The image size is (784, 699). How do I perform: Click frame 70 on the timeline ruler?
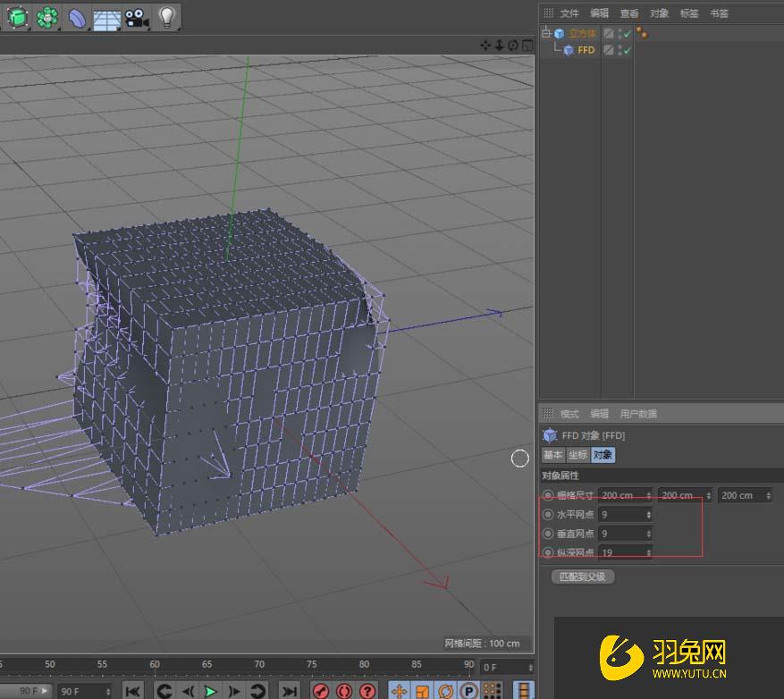(x=259, y=664)
